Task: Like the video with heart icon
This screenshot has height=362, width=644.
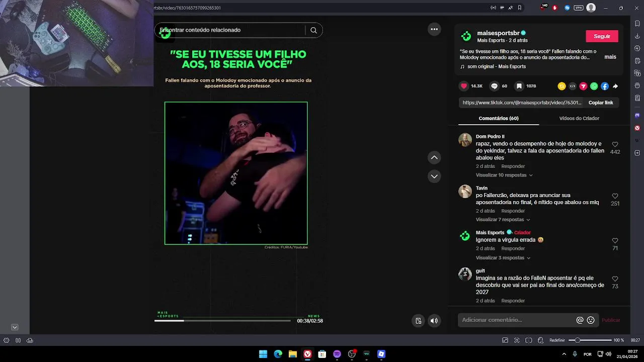Action: coord(464,86)
